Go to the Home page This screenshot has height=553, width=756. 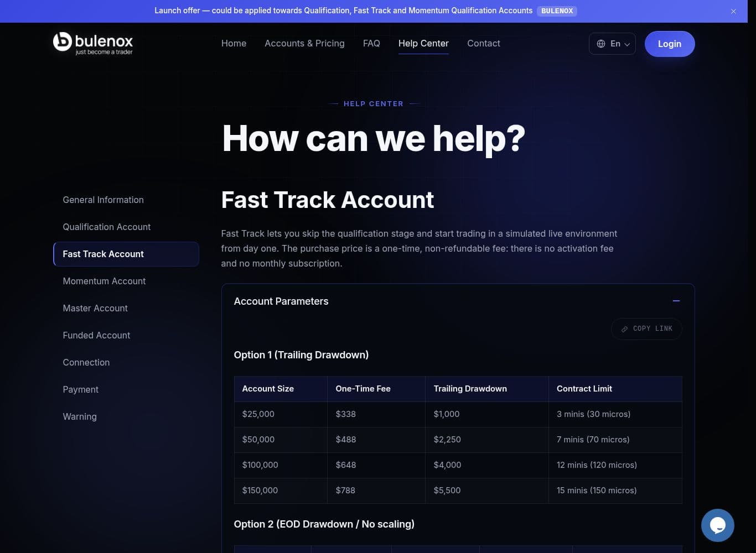click(x=234, y=43)
